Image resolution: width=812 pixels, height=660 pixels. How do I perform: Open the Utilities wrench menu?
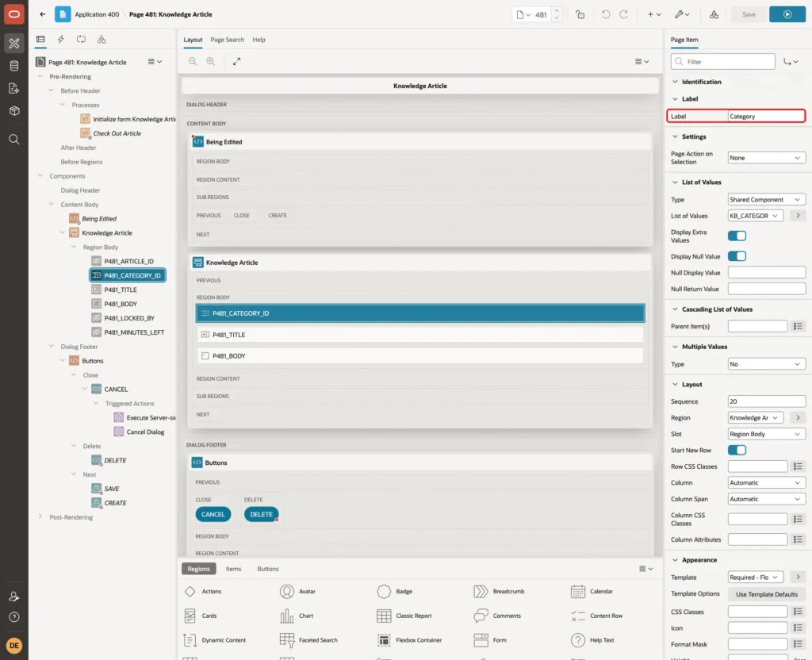click(682, 14)
